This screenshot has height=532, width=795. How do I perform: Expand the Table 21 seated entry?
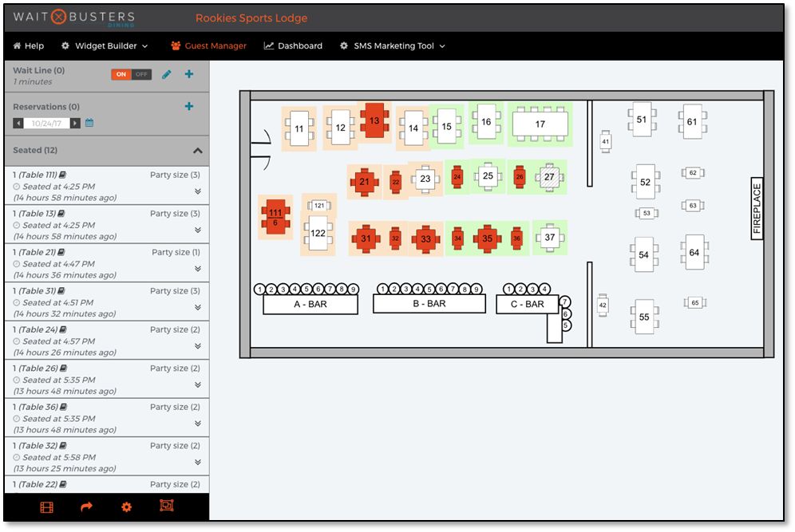pyautogui.click(x=198, y=269)
